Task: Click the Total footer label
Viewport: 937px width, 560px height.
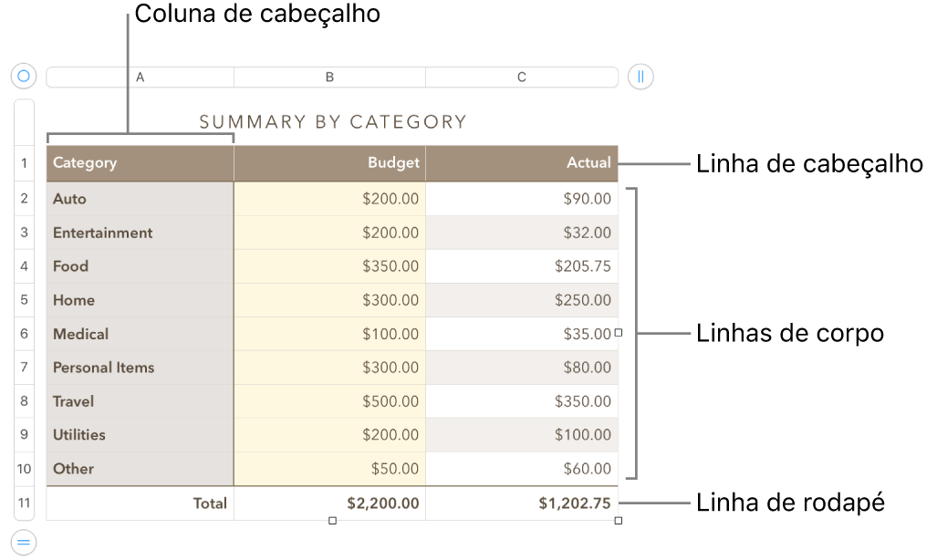Action: click(210, 503)
